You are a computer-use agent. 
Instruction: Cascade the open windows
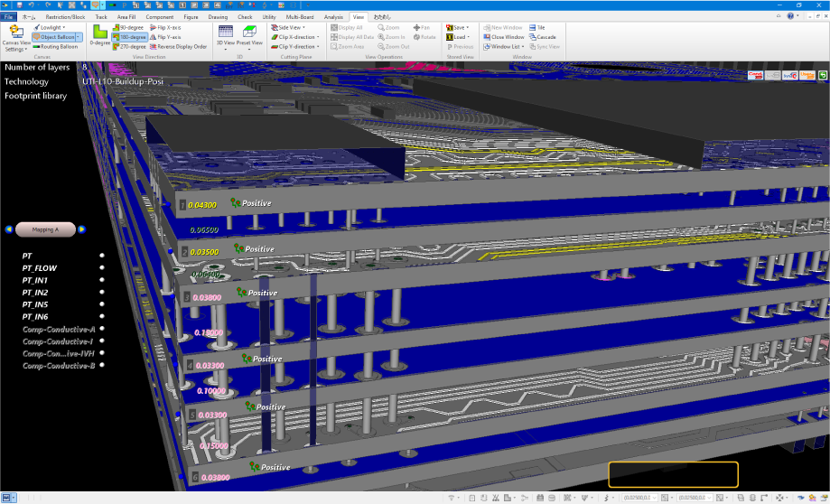tap(532, 37)
